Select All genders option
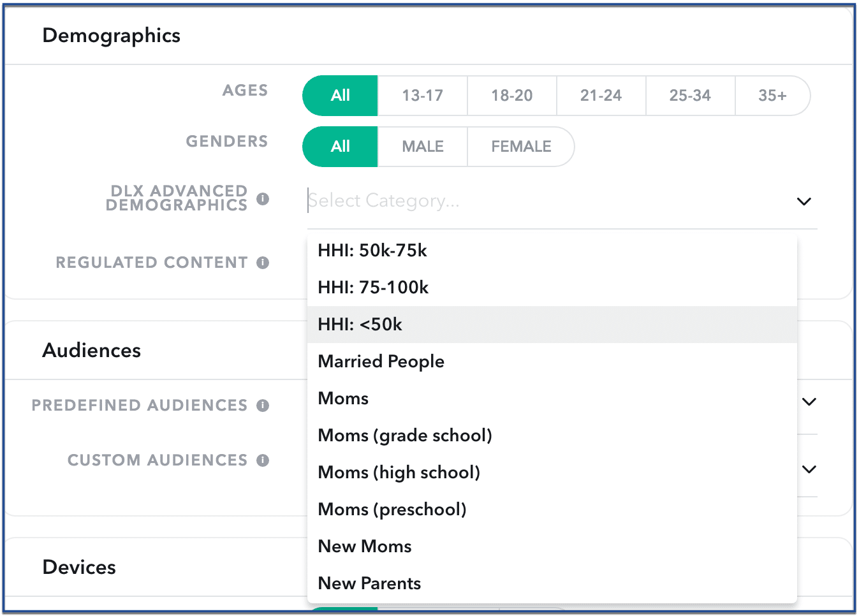 click(340, 147)
